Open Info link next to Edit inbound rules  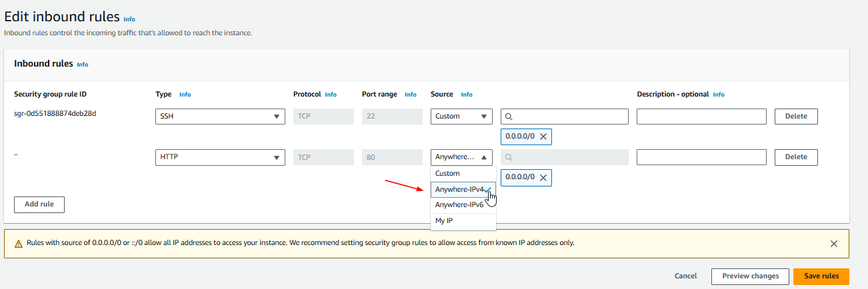click(129, 19)
